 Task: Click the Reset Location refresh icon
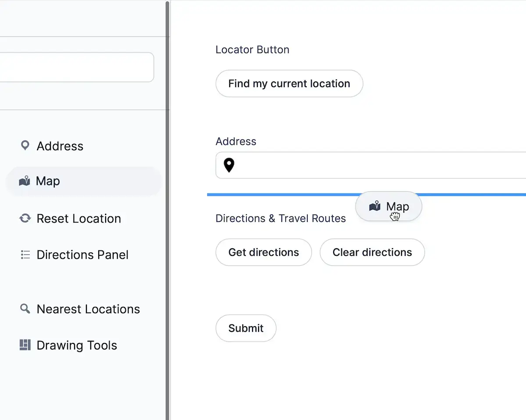click(25, 218)
